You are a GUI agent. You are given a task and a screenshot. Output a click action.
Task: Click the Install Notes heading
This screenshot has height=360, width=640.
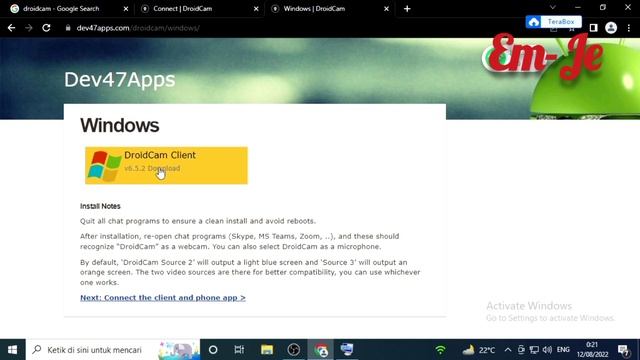point(100,206)
